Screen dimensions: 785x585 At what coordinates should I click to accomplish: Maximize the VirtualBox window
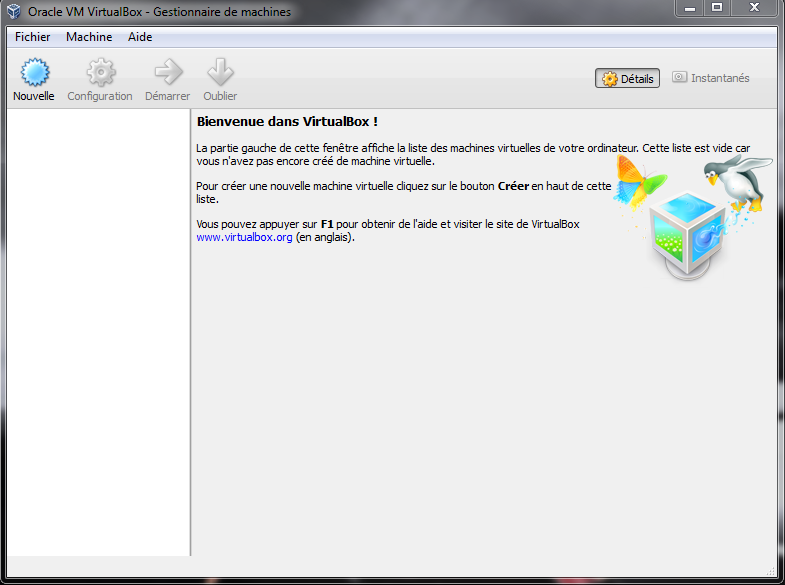point(717,8)
